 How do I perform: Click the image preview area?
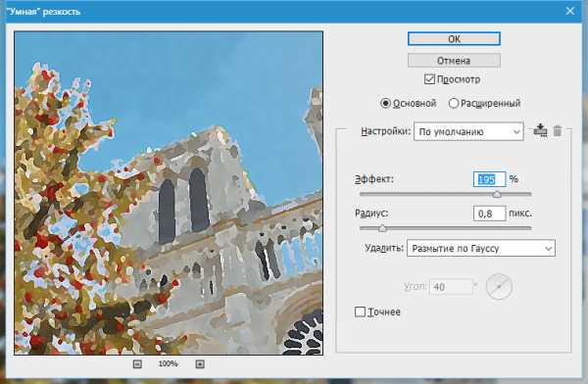pos(169,193)
